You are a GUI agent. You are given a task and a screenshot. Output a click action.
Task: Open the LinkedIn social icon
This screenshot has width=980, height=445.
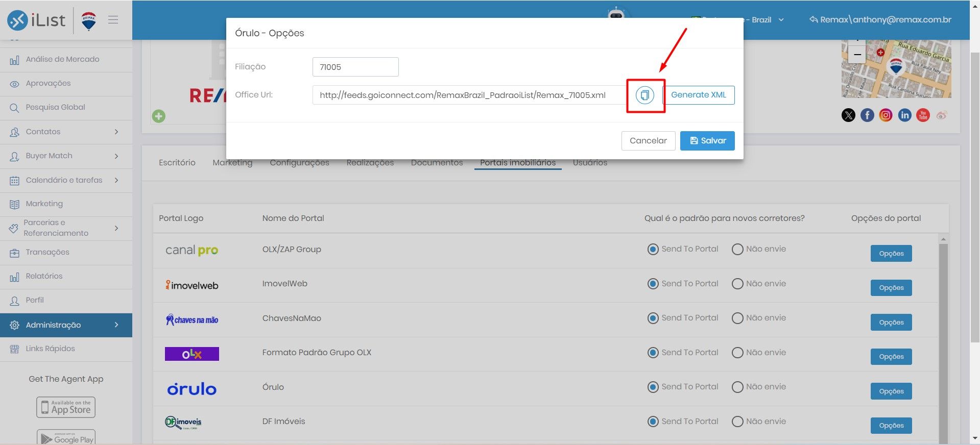point(904,115)
